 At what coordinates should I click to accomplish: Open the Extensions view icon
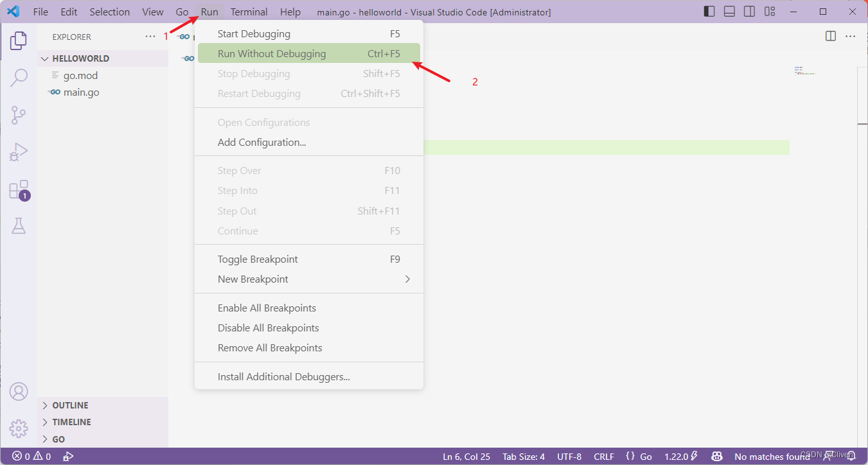[x=19, y=189]
